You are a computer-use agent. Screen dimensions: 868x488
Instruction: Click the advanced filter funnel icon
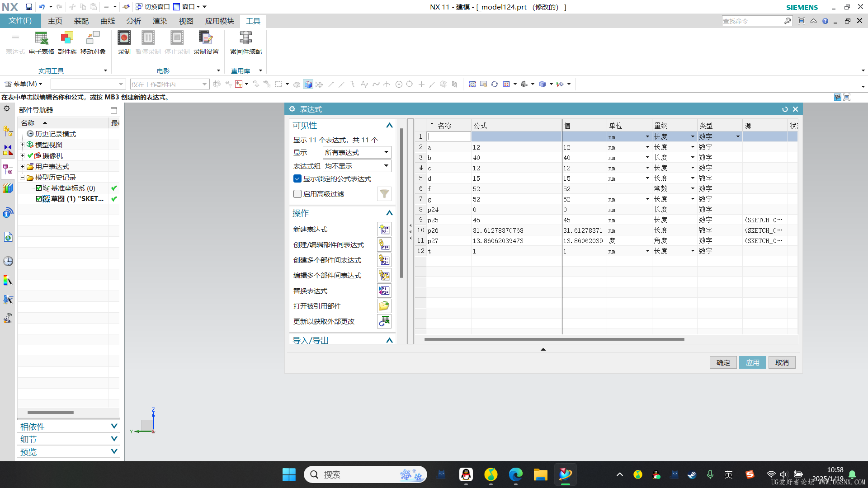384,194
